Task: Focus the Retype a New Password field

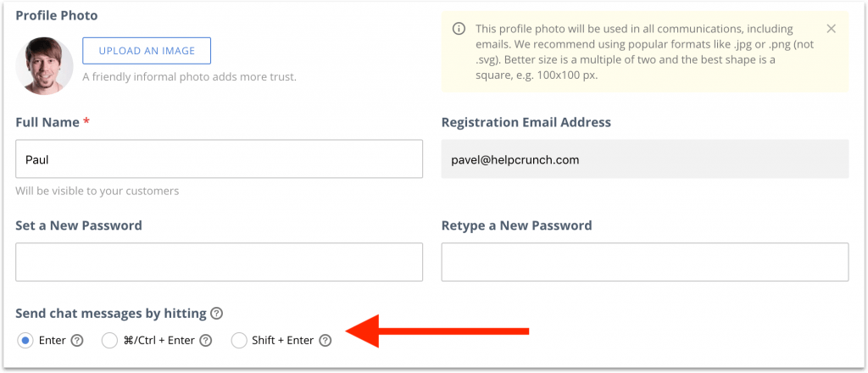Action: coord(645,262)
